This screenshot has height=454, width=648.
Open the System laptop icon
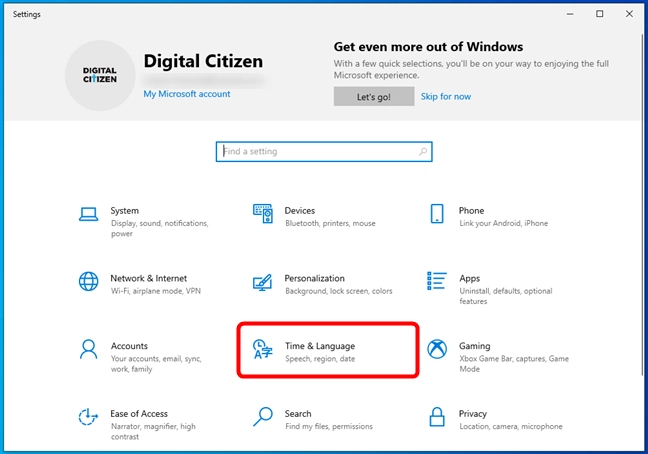[88, 214]
